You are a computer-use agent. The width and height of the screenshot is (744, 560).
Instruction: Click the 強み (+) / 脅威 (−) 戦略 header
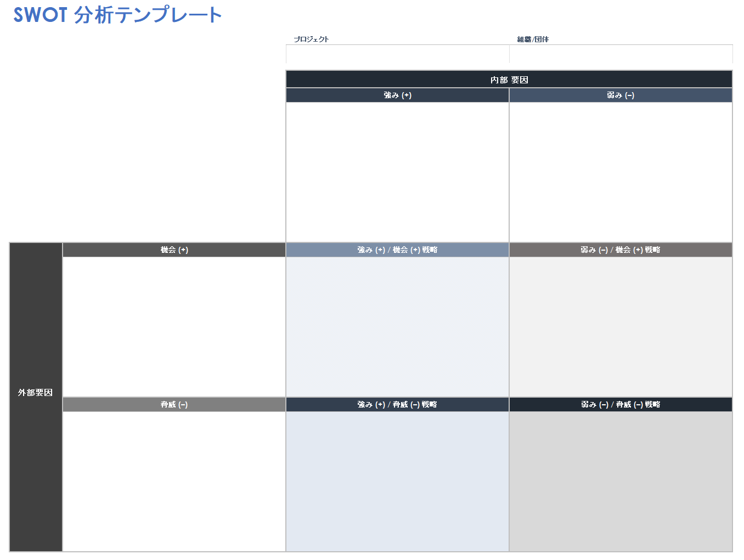tap(398, 405)
